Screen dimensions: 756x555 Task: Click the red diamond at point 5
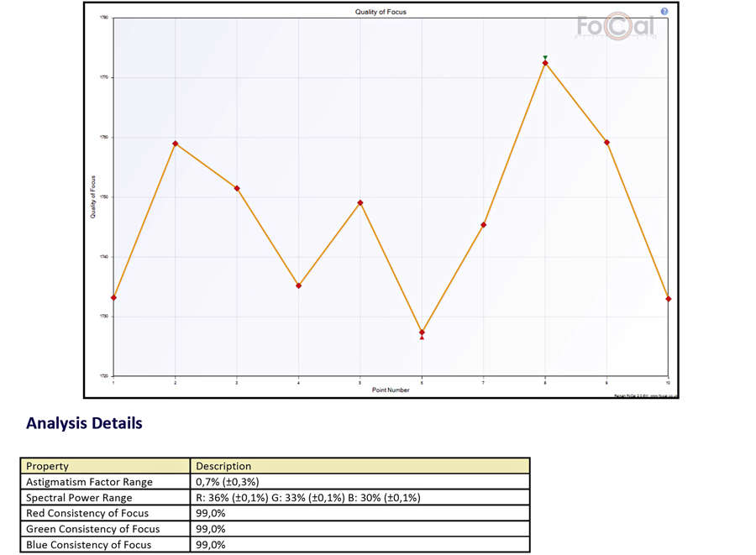(x=360, y=202)
